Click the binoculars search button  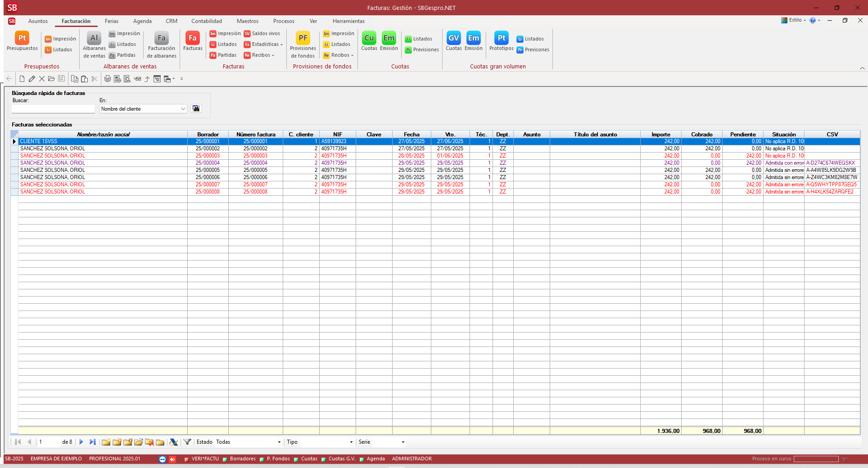pyautogui.click(x=196, y=108)
